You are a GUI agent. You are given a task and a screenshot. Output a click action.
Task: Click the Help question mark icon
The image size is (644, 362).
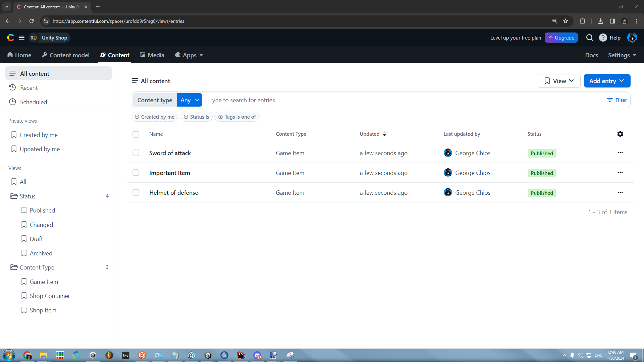(x=603, y=38)
